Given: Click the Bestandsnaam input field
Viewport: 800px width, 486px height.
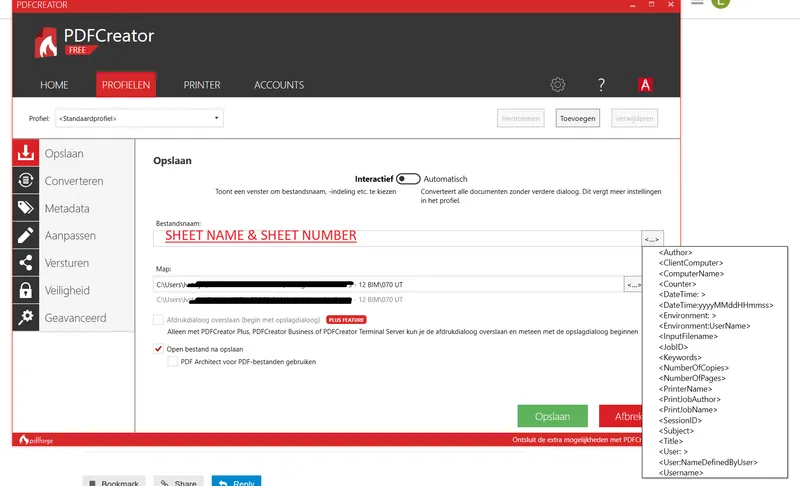Looking at the screenshot, I should (397, 238).
